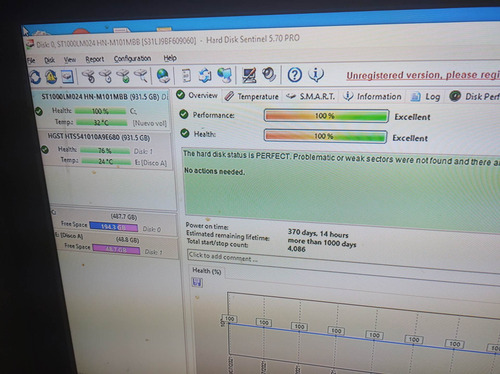Click the disk status PERFECT description box

(x=341, y=189)
